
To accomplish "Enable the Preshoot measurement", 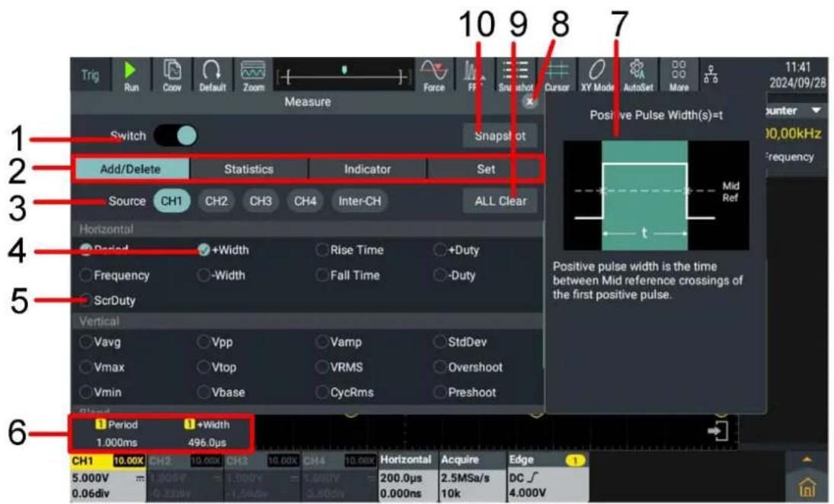I will point(440,392).
